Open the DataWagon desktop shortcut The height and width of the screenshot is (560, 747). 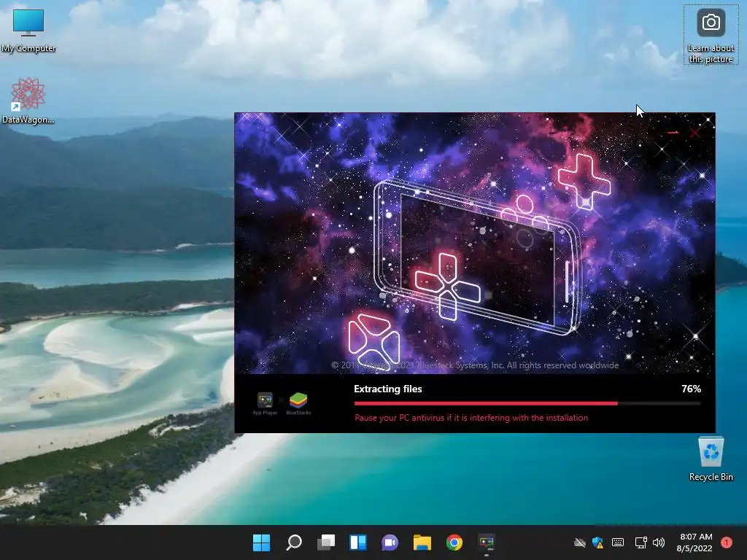coord(28,101)
